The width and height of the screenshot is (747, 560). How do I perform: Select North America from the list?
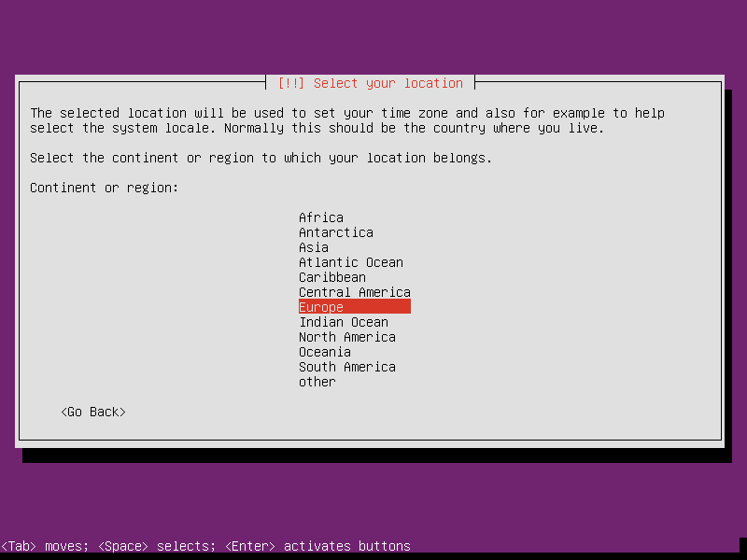coord(346,337)
